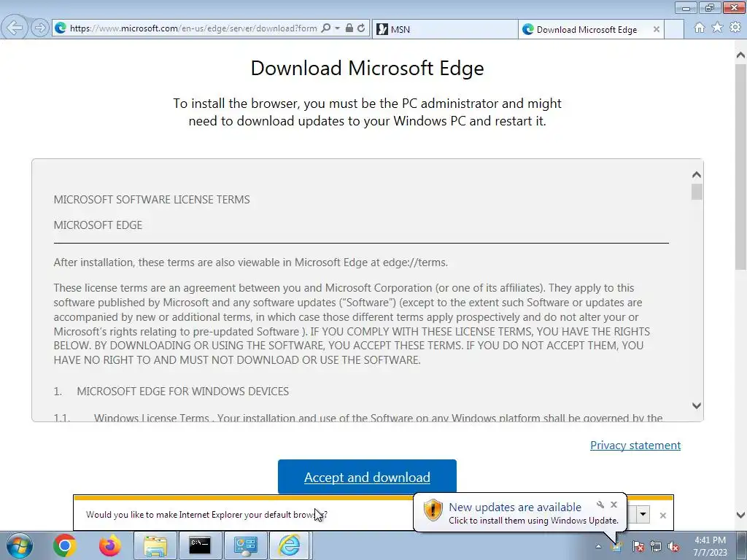Open the Tools gear menu
Image resolution: width=747 pixels, height=560 pixels.
735,28
